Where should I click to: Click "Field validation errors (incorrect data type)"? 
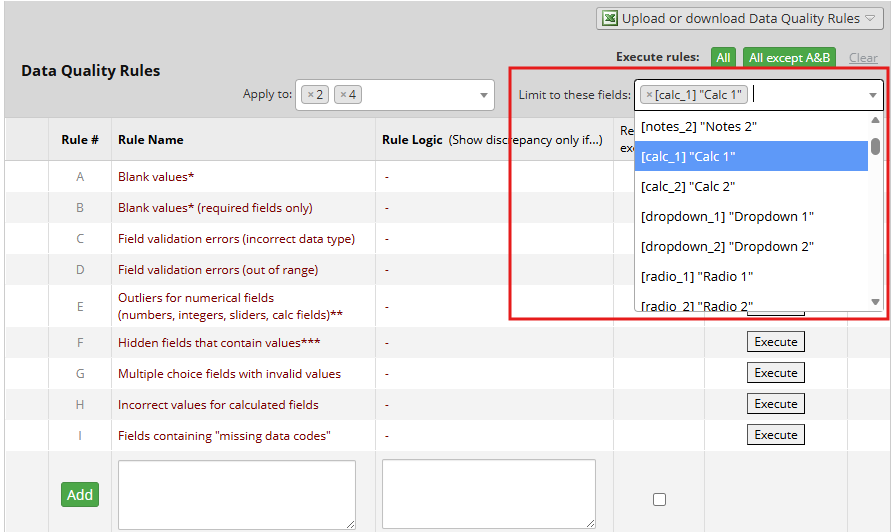click(x=236, y=239)
